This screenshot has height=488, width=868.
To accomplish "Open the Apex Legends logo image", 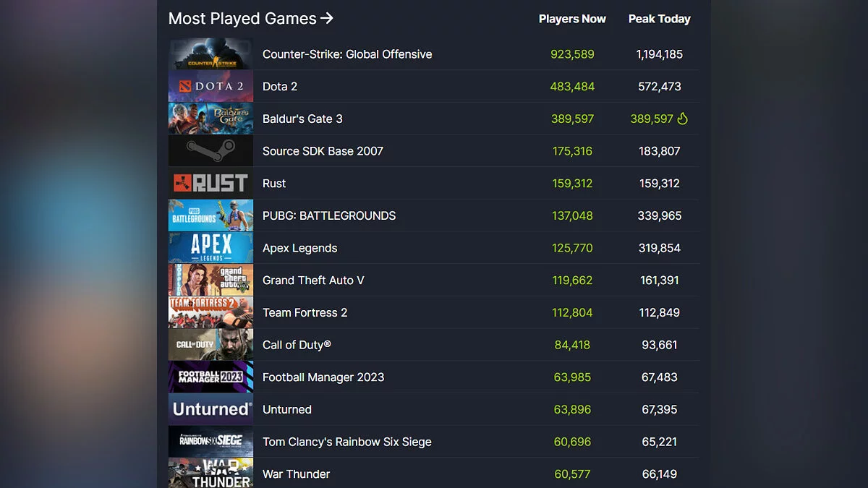I will (x=211, y=248).
